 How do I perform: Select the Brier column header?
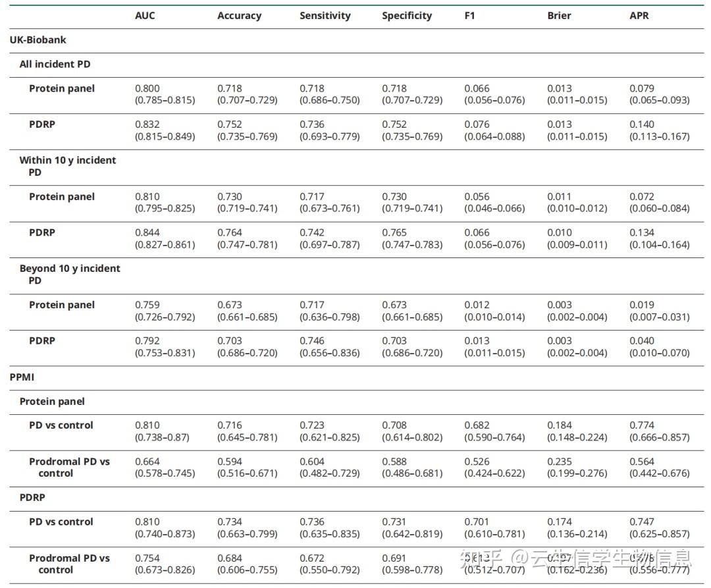click(x=559, y=16)
